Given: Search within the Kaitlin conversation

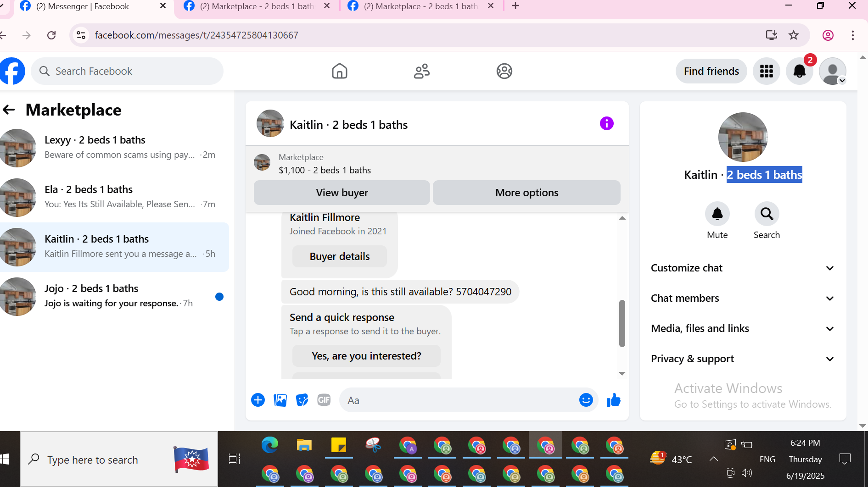Looking at the screenshot, I should 767,214.
